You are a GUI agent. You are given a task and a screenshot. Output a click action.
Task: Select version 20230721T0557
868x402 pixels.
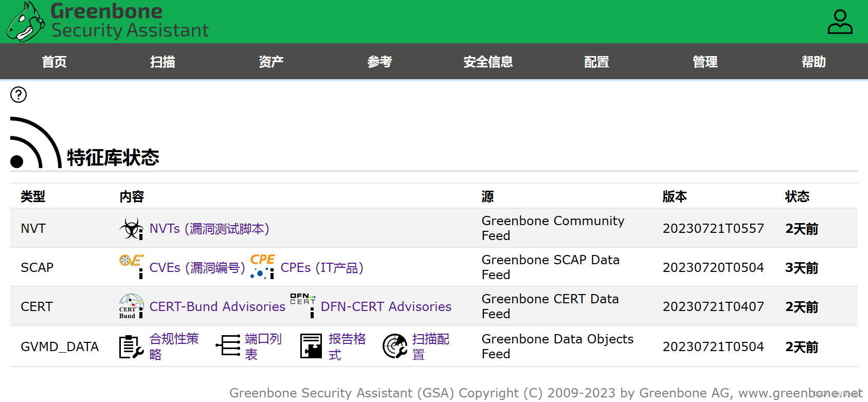point(713,229)
